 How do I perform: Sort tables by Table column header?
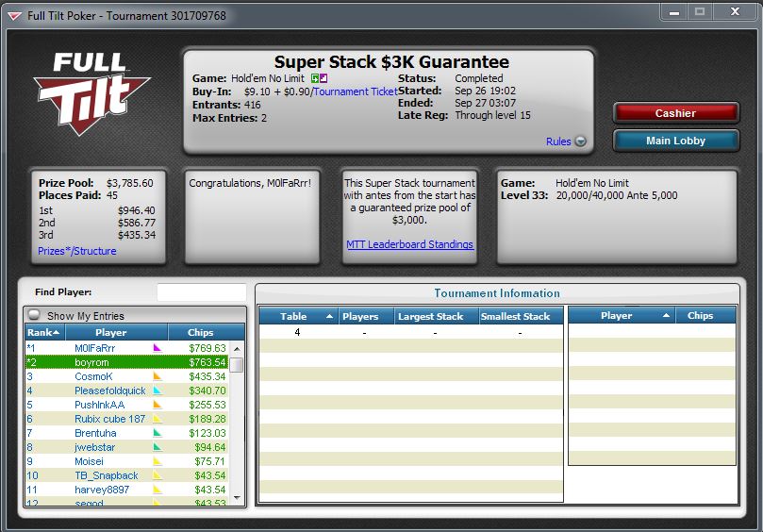(299, 316)
